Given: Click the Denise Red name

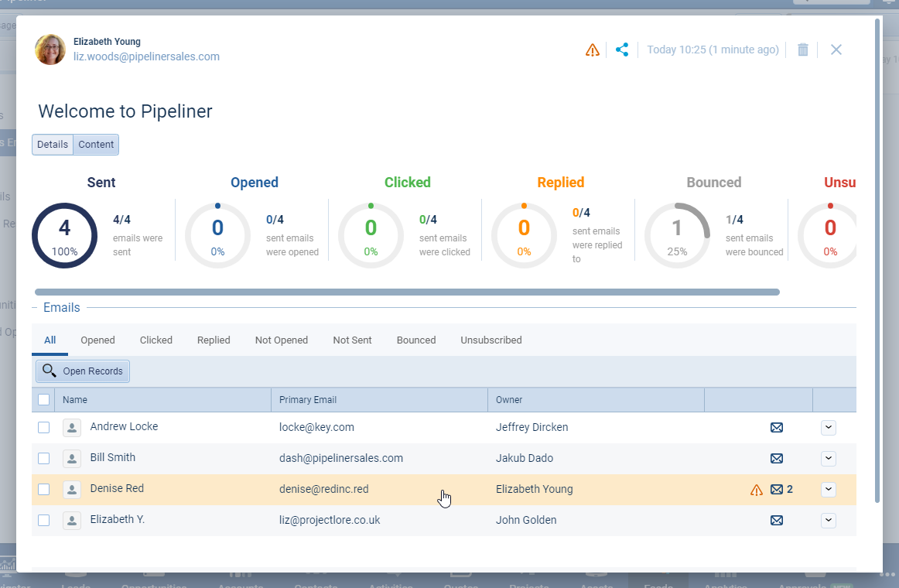Looking at the screenshot, I should tap(117, 489).
